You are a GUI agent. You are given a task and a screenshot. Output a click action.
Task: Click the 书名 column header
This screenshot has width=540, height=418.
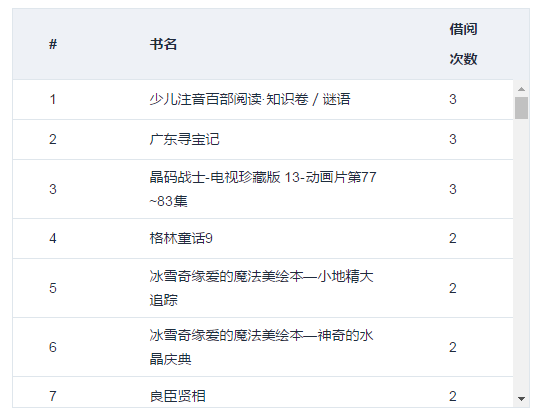[x=163, y=44]
